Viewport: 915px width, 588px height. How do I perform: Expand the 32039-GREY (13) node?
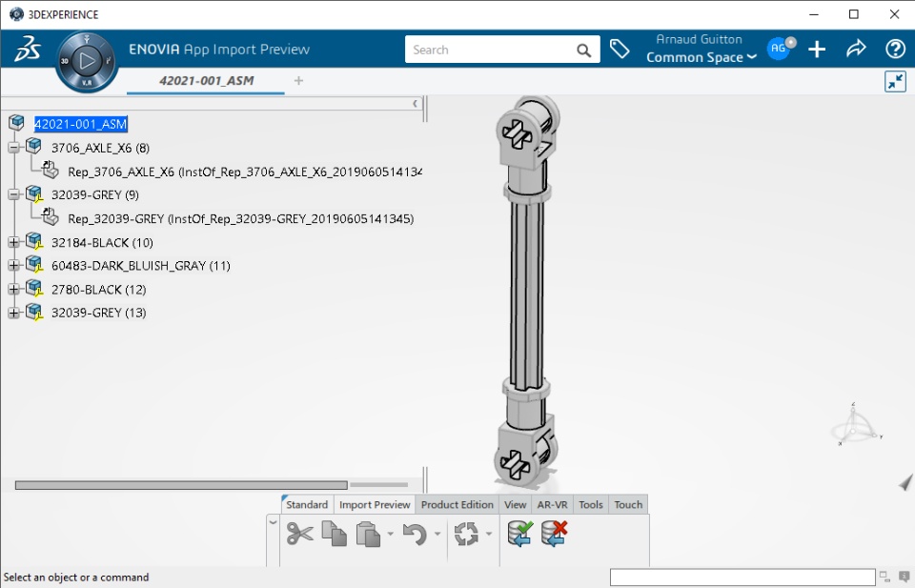13,313
